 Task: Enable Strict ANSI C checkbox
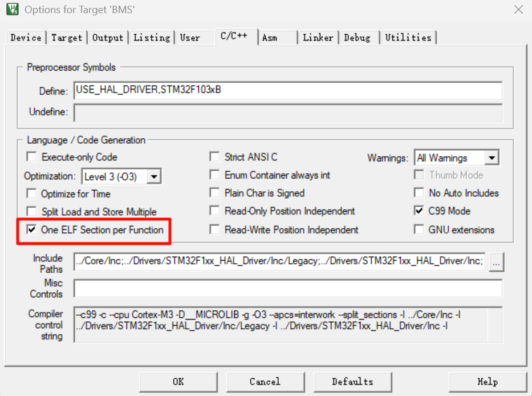pos(214,156)
